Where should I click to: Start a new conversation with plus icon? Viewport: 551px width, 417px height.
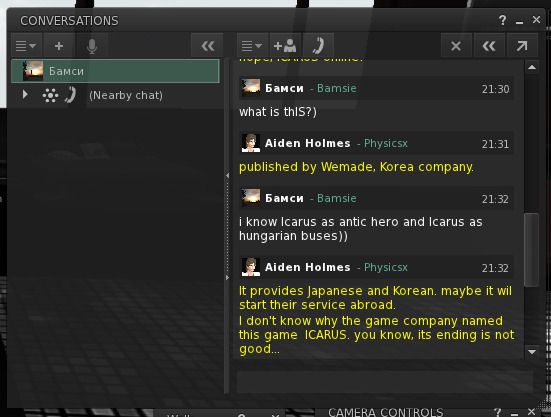coord(59,46)
